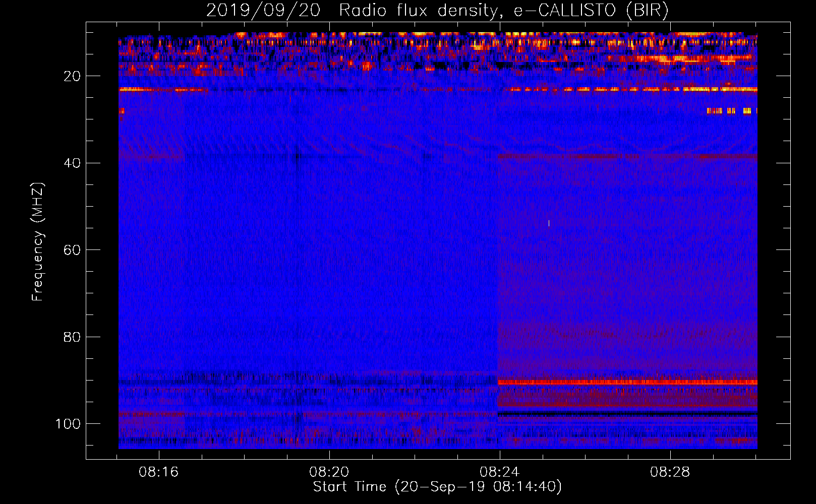Click the frequency tick label '80'

[x=72, y=337]
